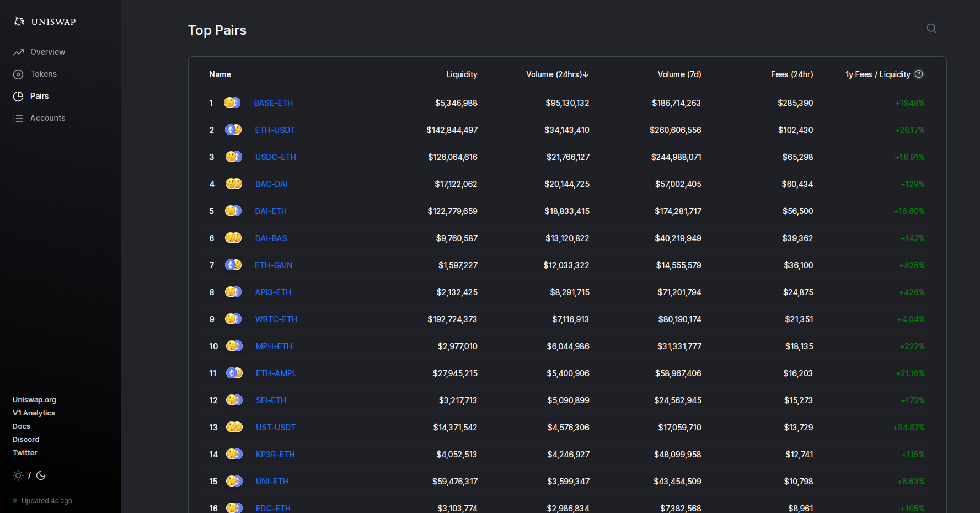Click the BASE-ETH token pair icon

[x=232, y=103]
